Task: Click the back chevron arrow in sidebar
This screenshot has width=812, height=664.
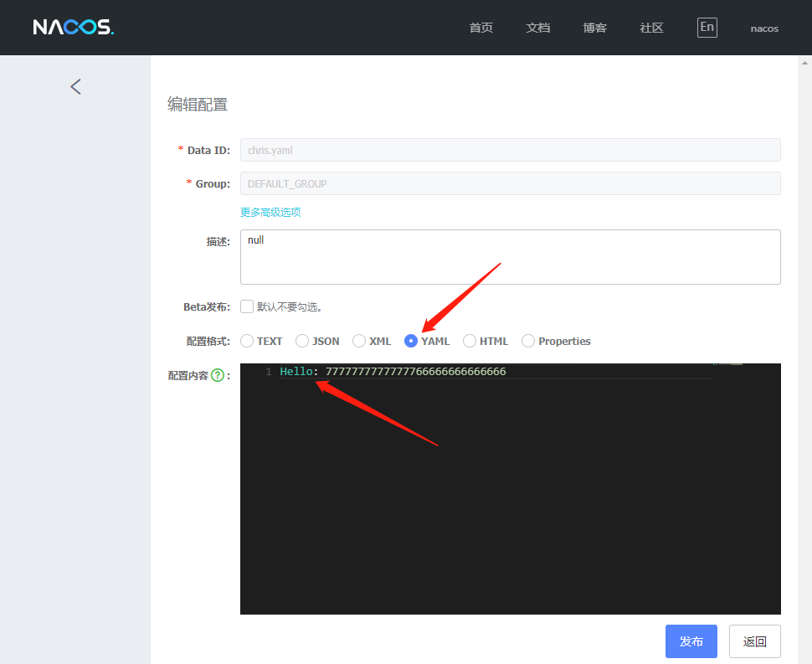Action: point(75,86)
